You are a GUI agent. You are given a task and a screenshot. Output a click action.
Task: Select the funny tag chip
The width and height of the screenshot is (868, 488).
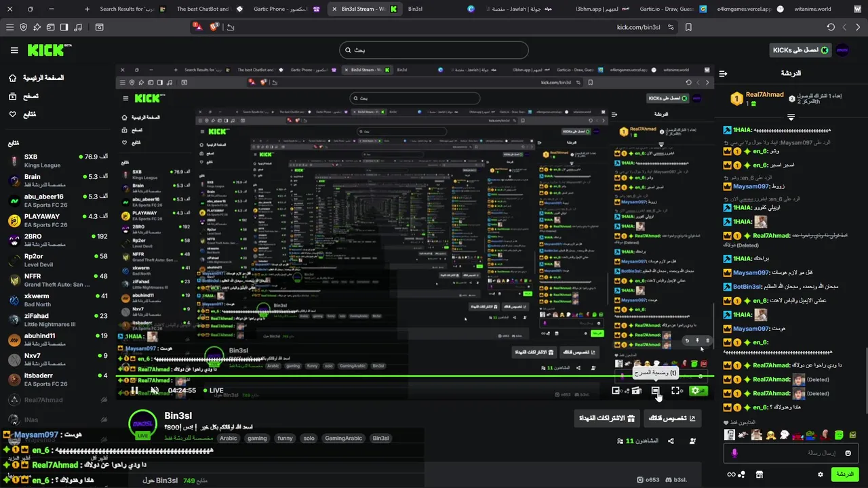coord(285,439)
